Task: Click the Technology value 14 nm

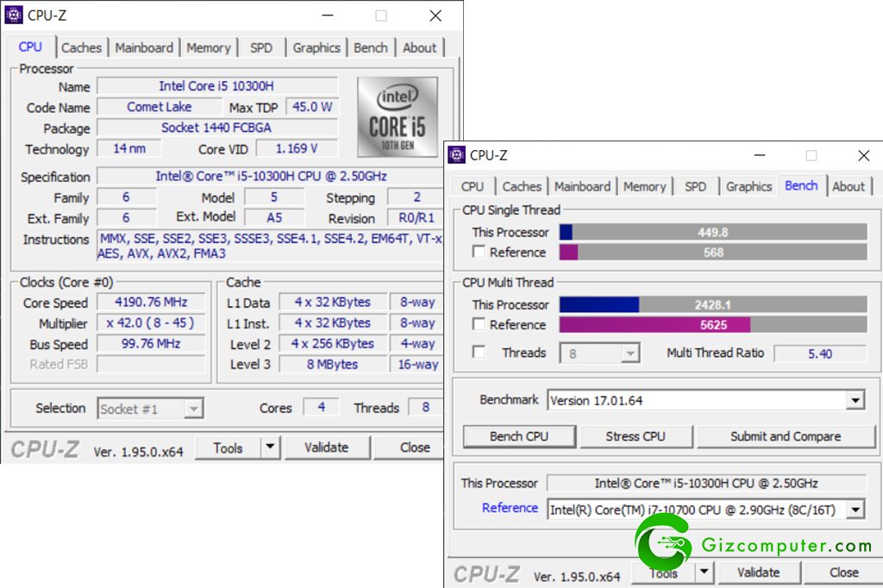Action: click(x=129, y=148)
